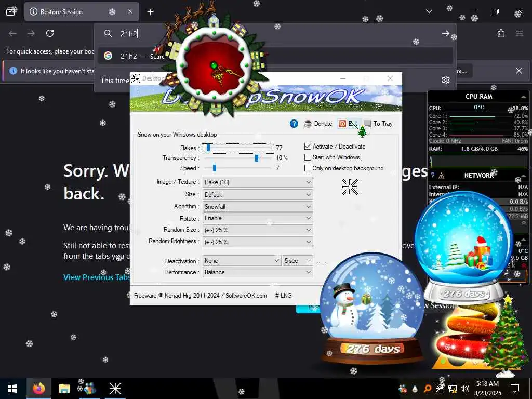Screen dimensions: 532x399
Task: Click the taskbar clock showing 5:18 AM
Action: pyautogui.click(x=487, y=389)
